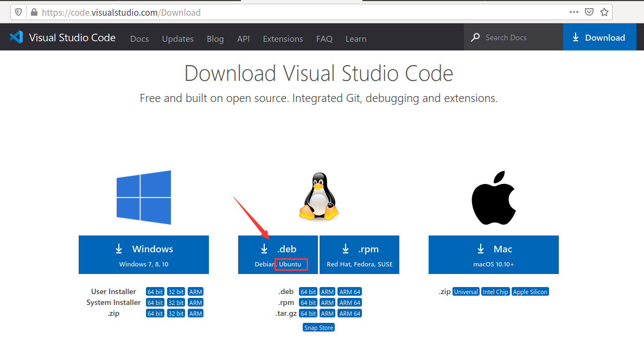Click the blue Download button in header
The image size is (644, 363).
pyautogui.click(x=600, y=37)
